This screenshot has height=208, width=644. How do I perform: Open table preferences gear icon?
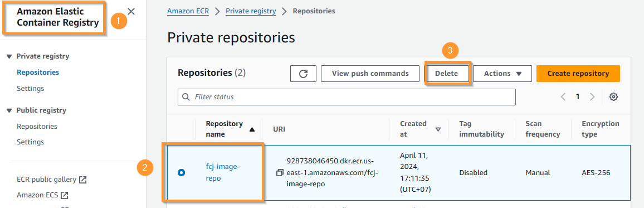(x=613, y=97)
